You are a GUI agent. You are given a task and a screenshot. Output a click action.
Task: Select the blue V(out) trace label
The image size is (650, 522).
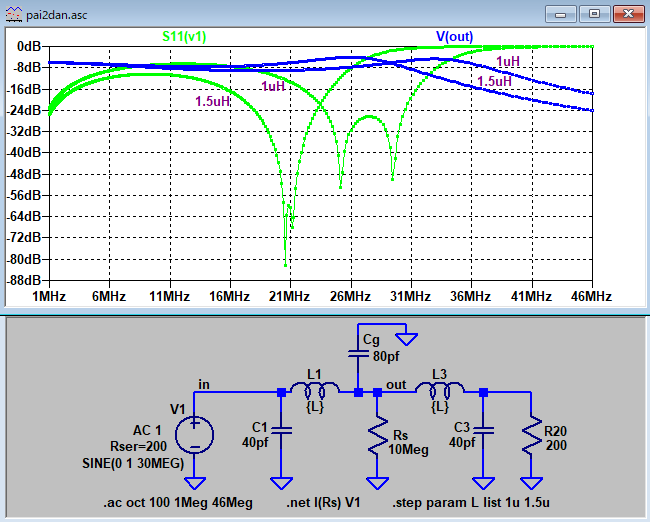coord(454,37)
